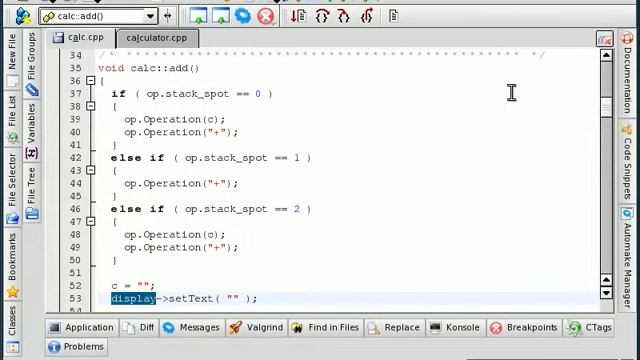Collapse the code fold at line 47
Screen dimensions: 640x360
(x=91, y=221)
